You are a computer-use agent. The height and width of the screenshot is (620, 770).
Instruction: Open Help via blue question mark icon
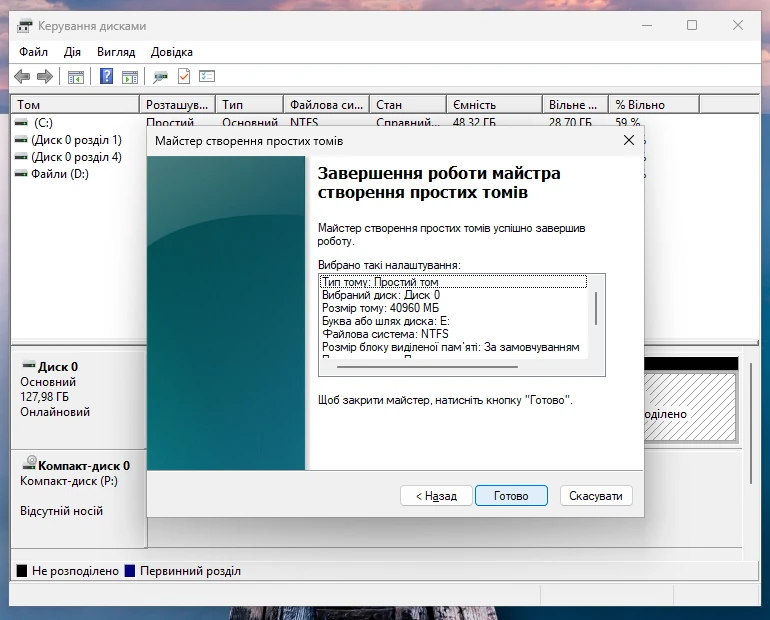[x=106, y=76]
